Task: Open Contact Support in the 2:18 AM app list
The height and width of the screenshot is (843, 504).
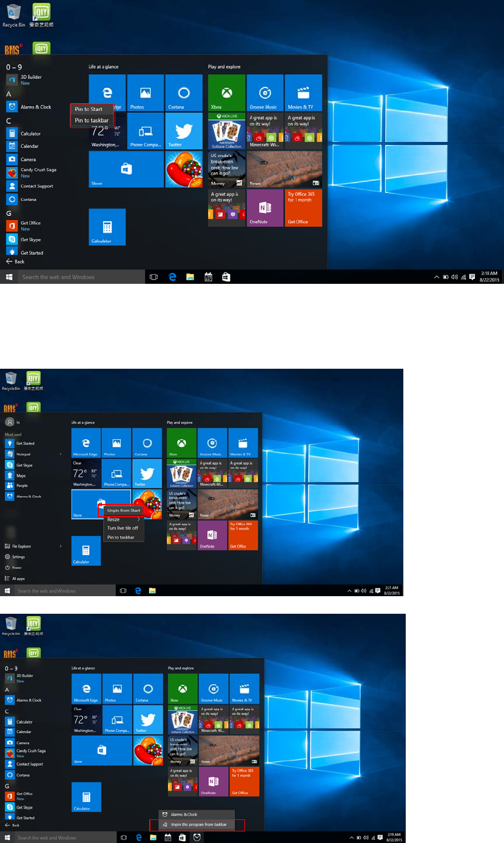Action: click(x=30, y=186)
